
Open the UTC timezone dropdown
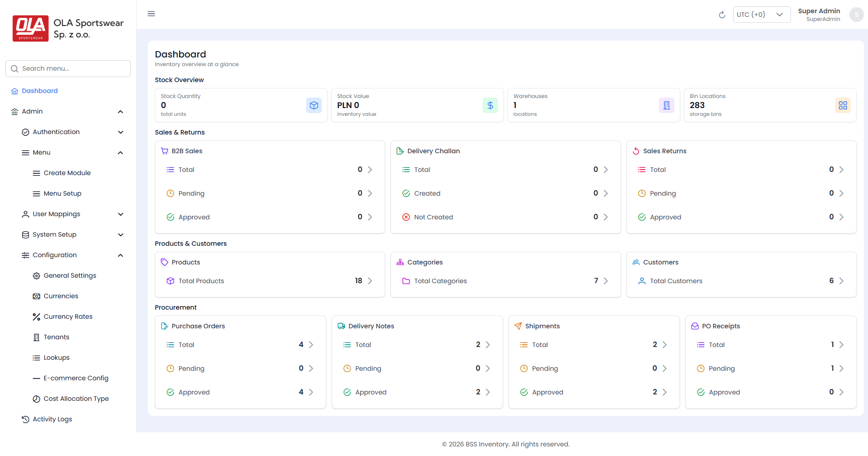click(x=761, y=15)
